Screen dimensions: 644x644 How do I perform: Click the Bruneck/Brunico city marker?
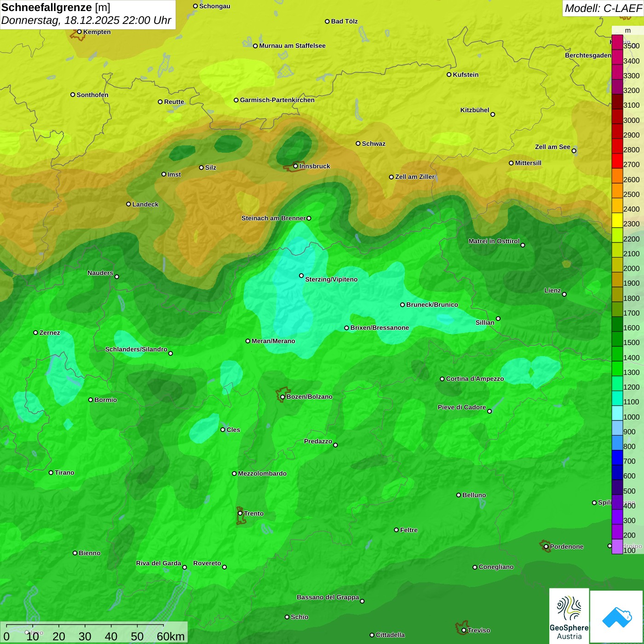click(402, 305)
